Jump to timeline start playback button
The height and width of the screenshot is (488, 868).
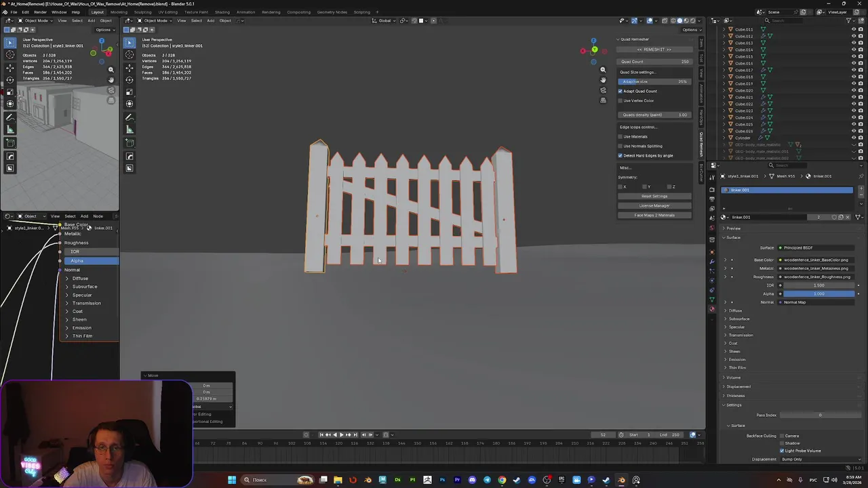[x=321, y=434]
